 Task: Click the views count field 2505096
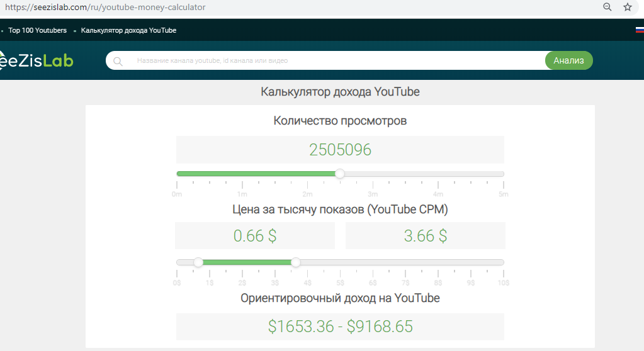point(340,150)
